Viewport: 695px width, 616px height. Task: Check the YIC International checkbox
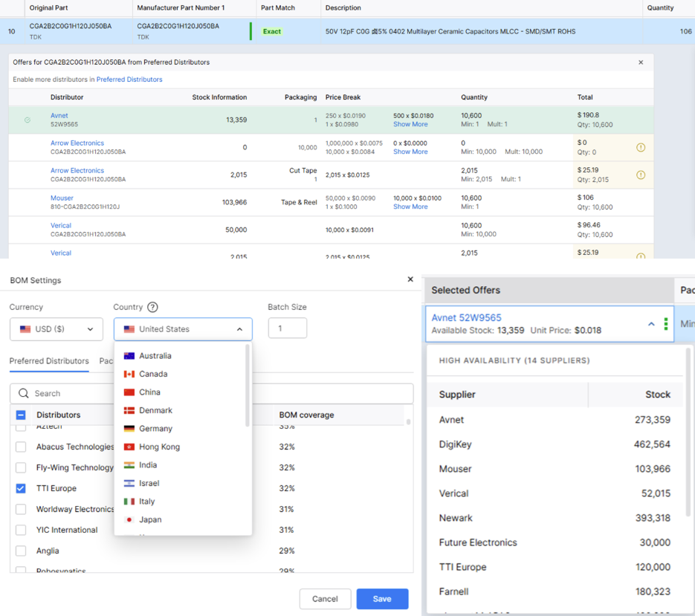coord(21,530)
